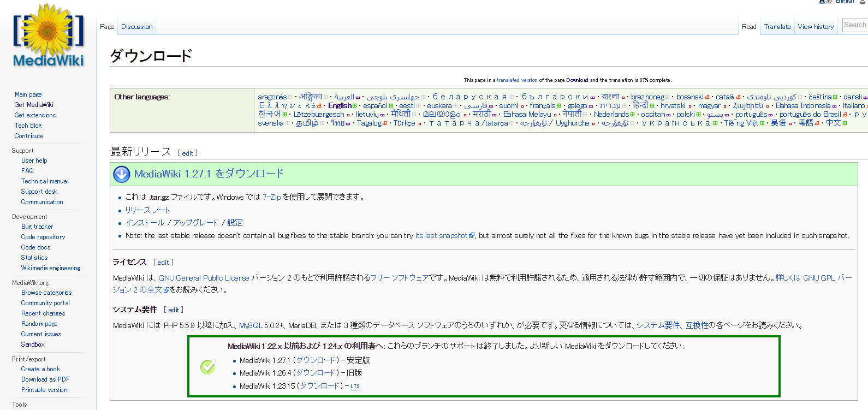Open the システム要件 link in paragraph

[658, 325]
